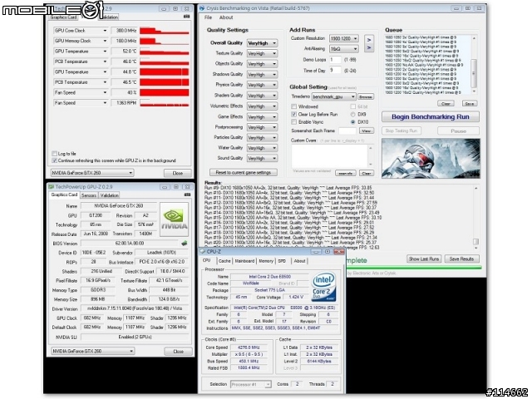The image size is (532, 399).
Task: Switch to the Mainboard tab in CPU-Z
Action: tap(244, 261)
